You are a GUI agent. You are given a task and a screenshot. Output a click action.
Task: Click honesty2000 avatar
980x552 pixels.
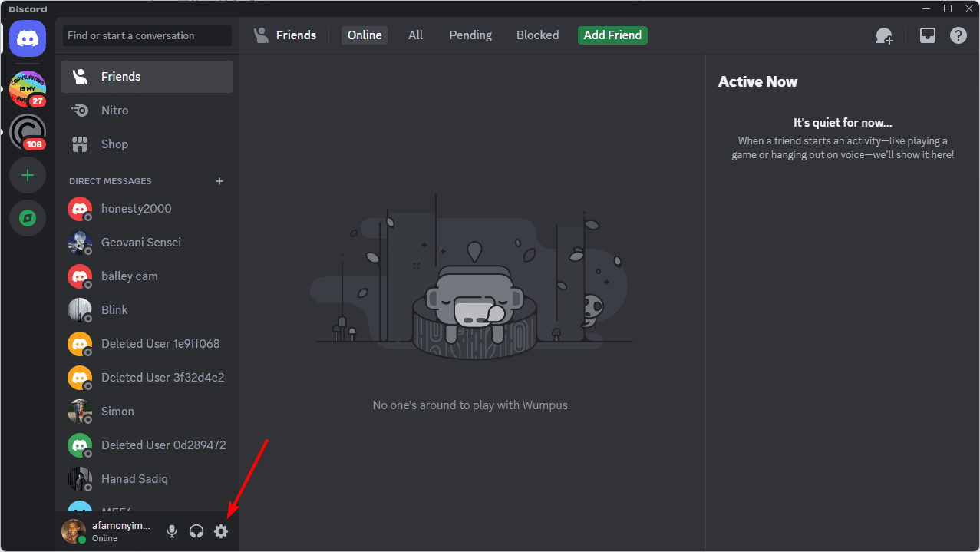pos(80,209)
